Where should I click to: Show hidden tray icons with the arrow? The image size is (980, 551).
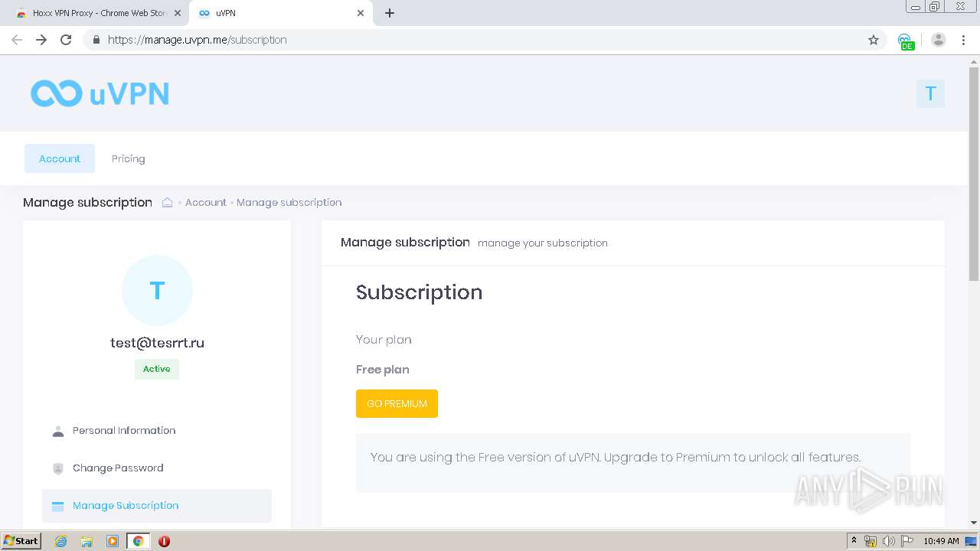[854, 541]
